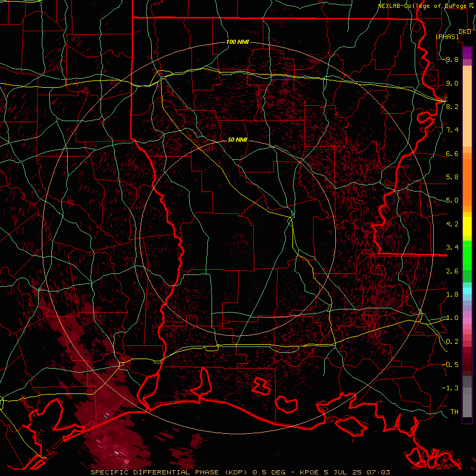Click the '5 JUL 25 07:03' timestamp
Screen dimensions: 476x476
pos(358,472)
